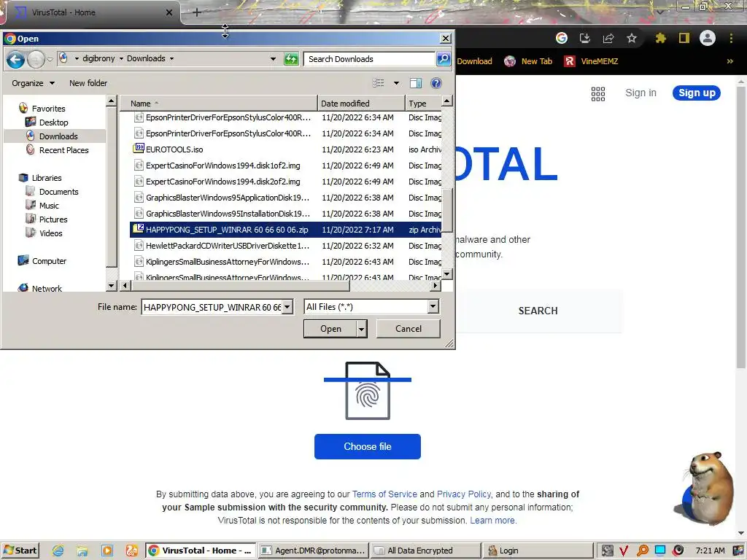Click the Back arrow in Open dialog
The width and height of the screenshot is (747, 560).
tap(15, 59)
